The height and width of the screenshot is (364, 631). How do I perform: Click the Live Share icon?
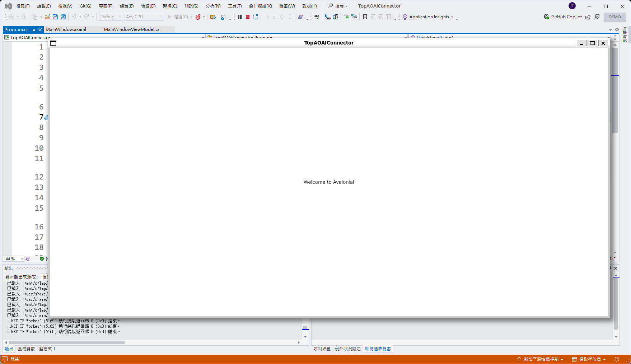click(588, 17)
